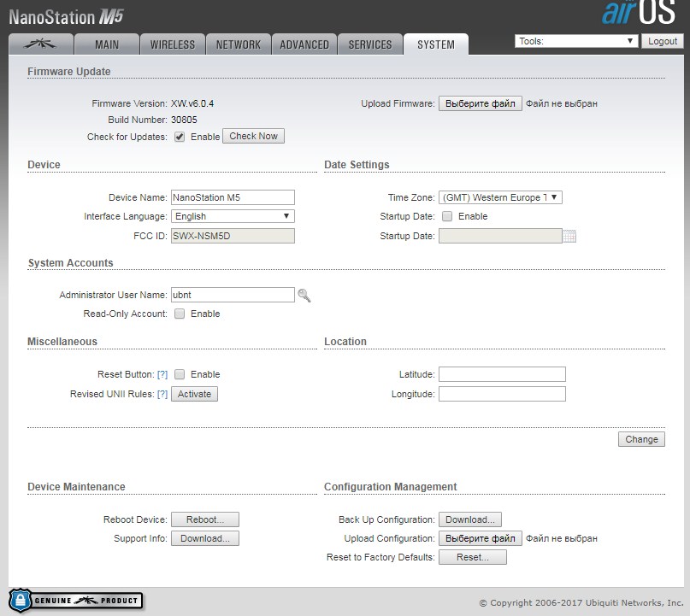Open the Tools dropdown
The image size is (690, 616).
pyautogui.click(x=576, y=41)
